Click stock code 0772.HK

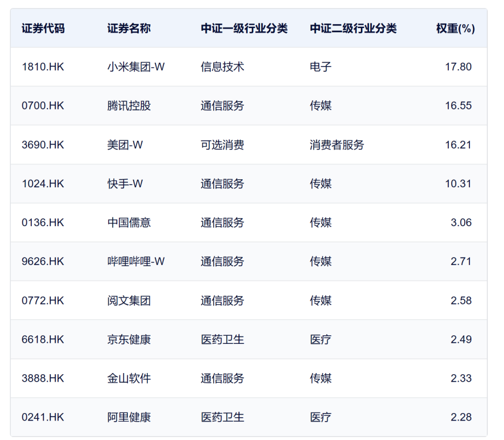(x=43, y=301)
